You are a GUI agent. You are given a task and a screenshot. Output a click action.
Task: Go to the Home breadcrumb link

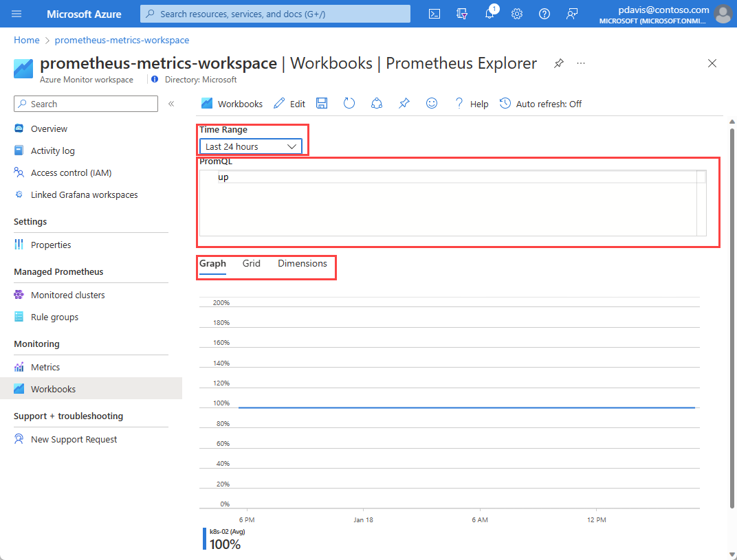26,41
